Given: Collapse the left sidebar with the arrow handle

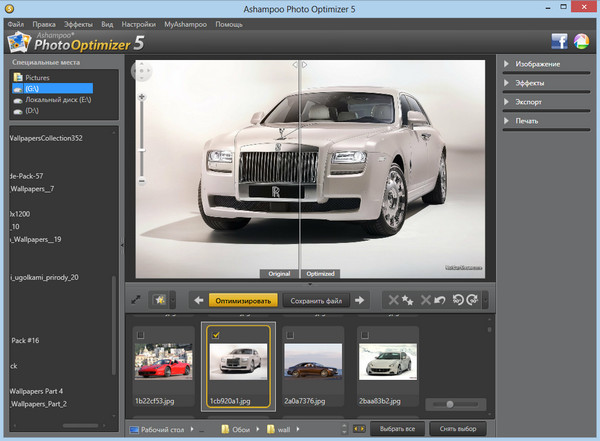Looking at the screenshot, I should coord(122,245).
